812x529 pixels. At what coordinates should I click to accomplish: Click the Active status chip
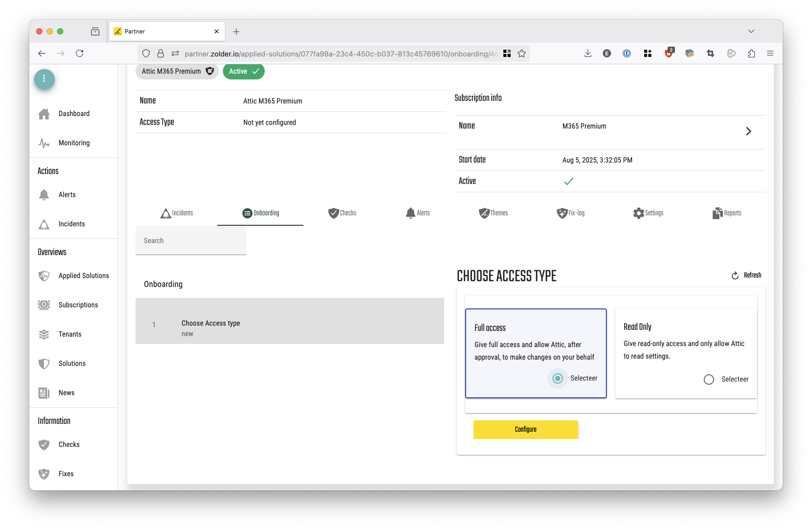point(243,72)
